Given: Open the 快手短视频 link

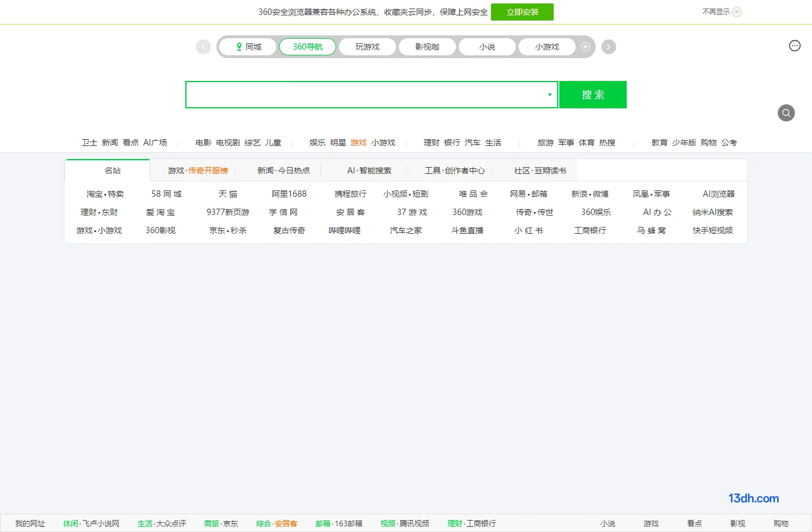Looking at the screenshot, I should 713,230.
